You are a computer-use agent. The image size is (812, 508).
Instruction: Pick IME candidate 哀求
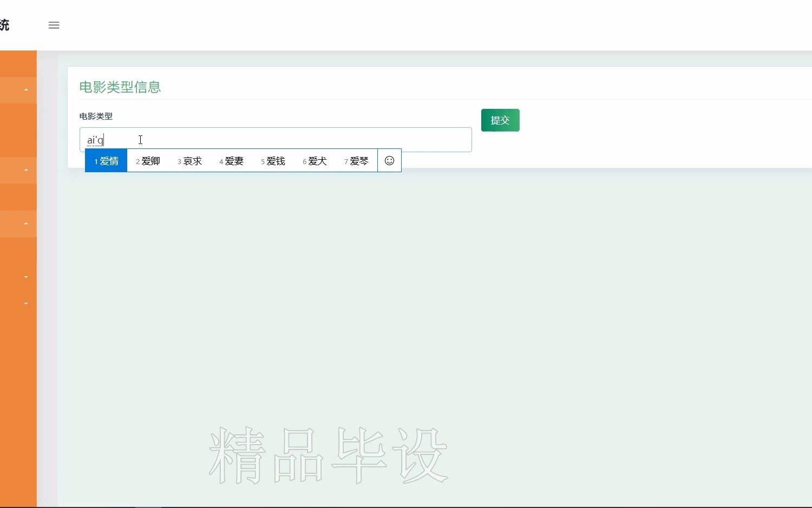189,161
